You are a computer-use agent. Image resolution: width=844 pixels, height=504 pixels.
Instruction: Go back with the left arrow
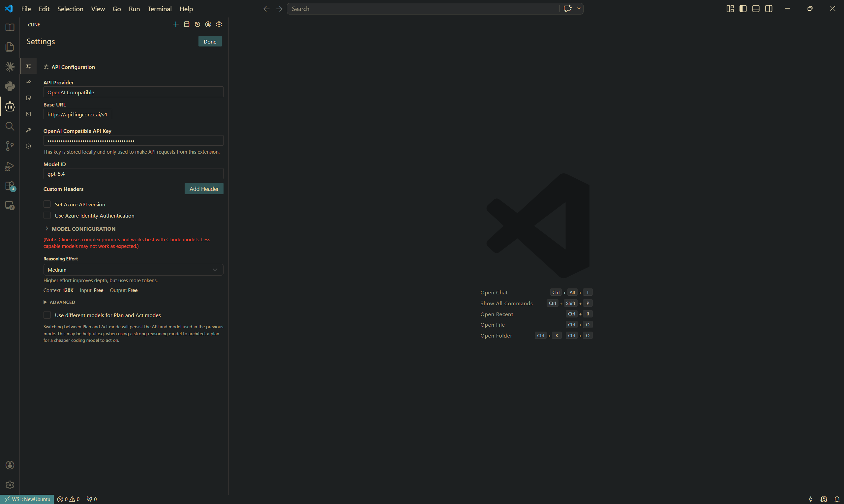(x=267, y=9)
